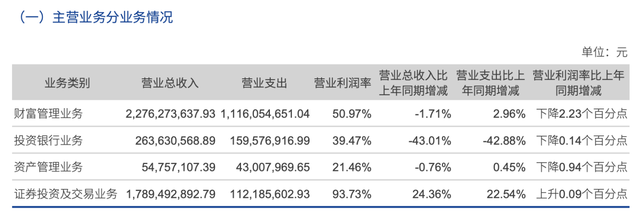Click the expense value 159,576,916.99
Viewport: 644px width, 217px height.
click(270, 141)
